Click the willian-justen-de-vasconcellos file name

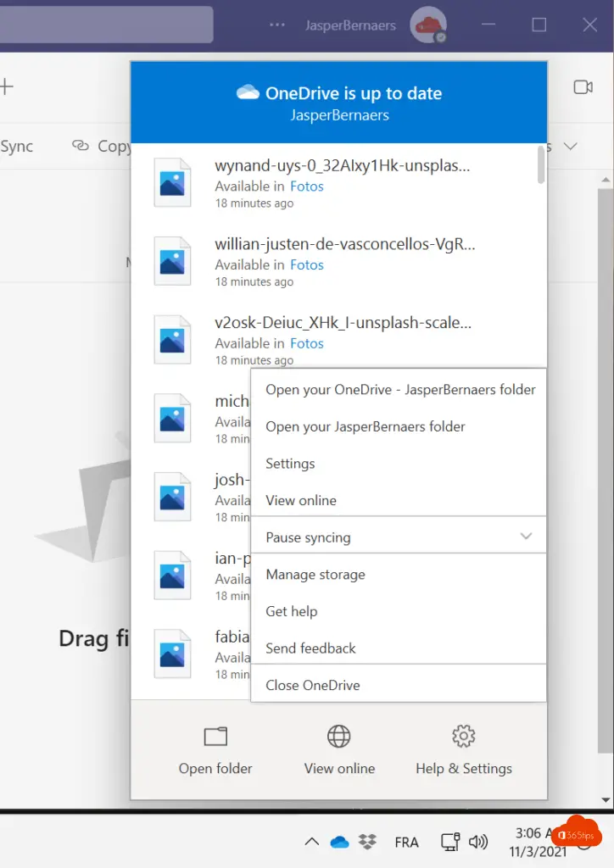[x=345, y=244]
